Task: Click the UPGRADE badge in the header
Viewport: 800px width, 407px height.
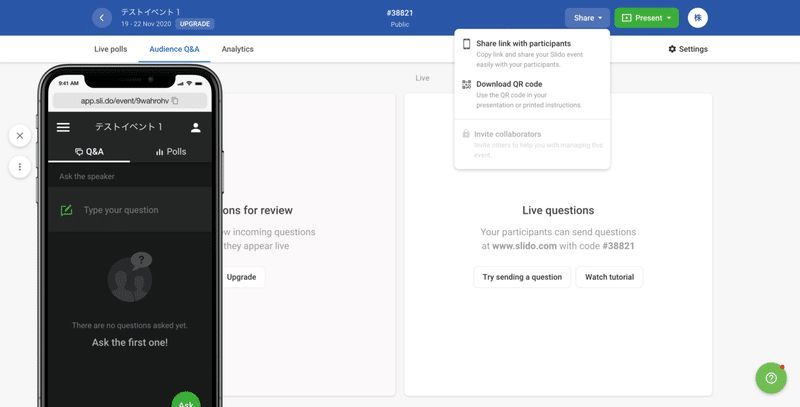Action: click(x=195, y=24)
